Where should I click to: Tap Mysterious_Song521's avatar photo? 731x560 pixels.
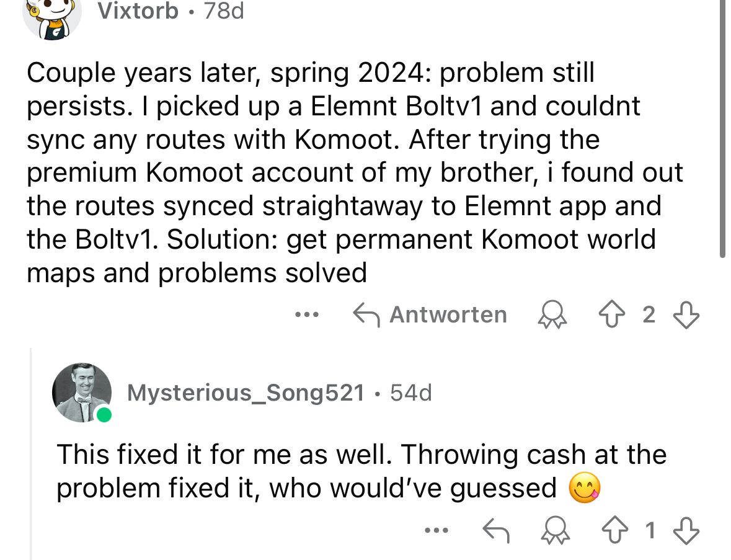tap(81, 393)
